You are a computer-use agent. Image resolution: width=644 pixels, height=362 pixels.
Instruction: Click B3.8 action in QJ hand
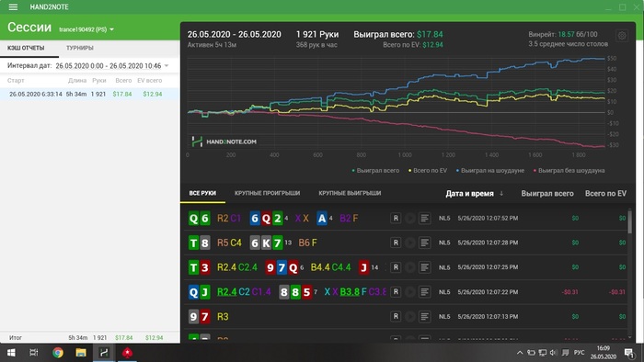click(350, 292)
